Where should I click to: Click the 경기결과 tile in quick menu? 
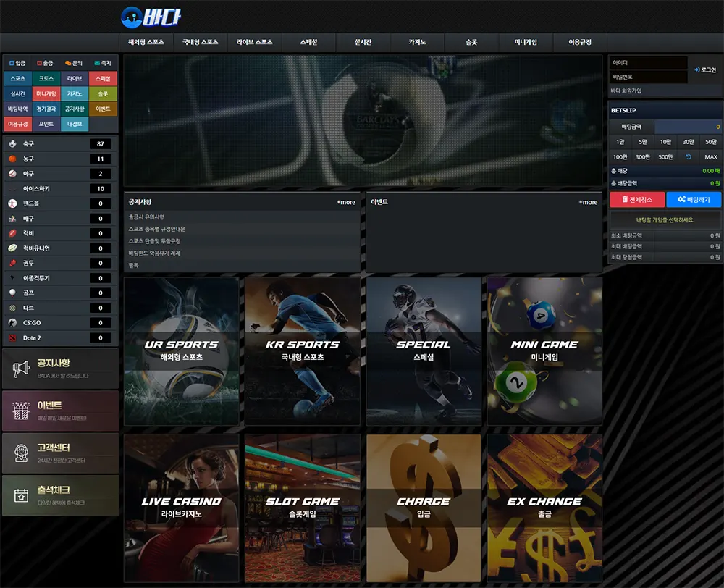46,109
